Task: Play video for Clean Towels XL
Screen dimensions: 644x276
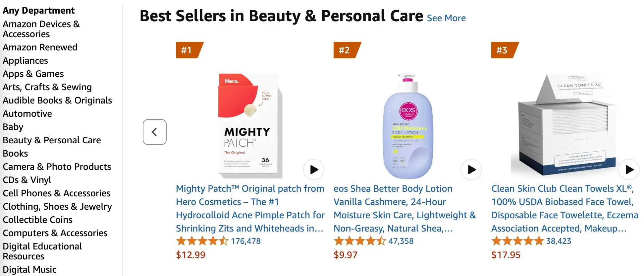Action: [629, 170]
